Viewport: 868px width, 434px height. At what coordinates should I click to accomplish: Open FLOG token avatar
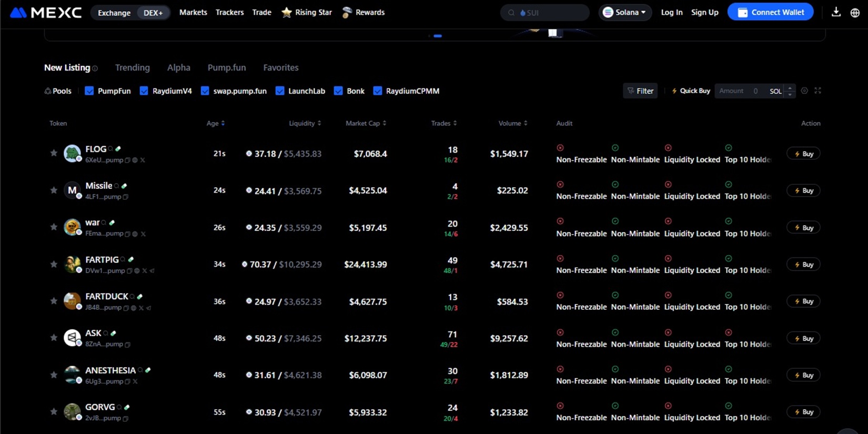(x=72, y=153)
